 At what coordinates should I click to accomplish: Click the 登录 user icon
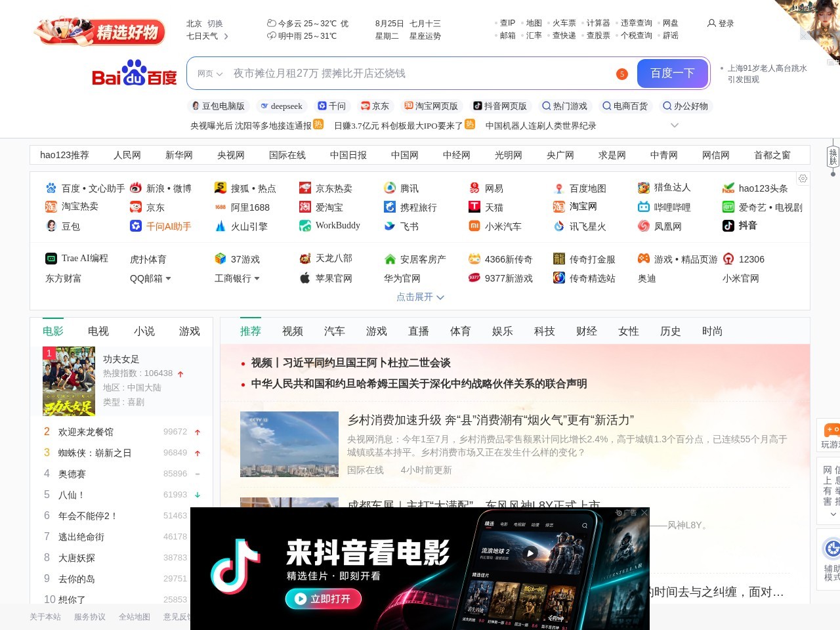[x=711, y=23]
